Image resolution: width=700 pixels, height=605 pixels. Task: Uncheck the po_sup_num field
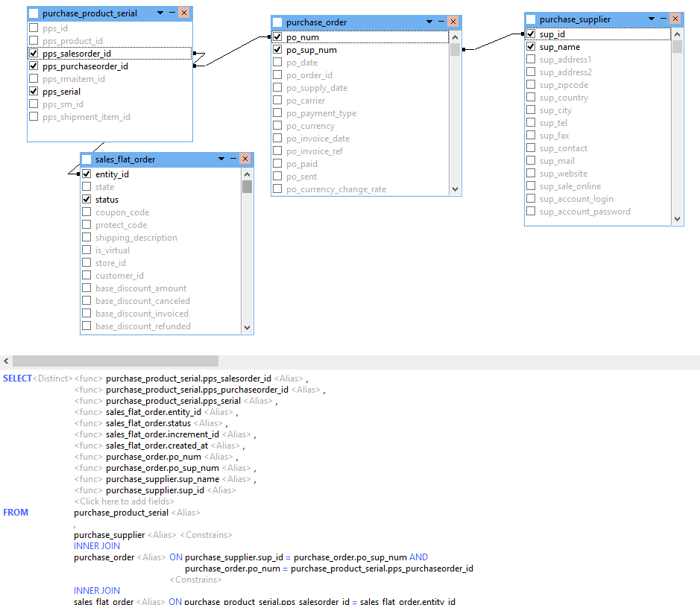(277, 49)
